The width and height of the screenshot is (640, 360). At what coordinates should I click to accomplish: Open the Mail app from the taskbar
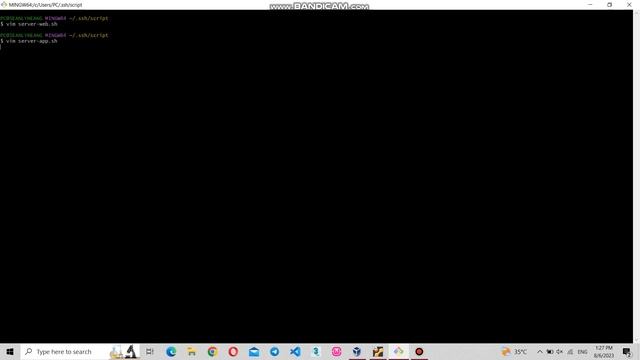[x=254, y=351]
